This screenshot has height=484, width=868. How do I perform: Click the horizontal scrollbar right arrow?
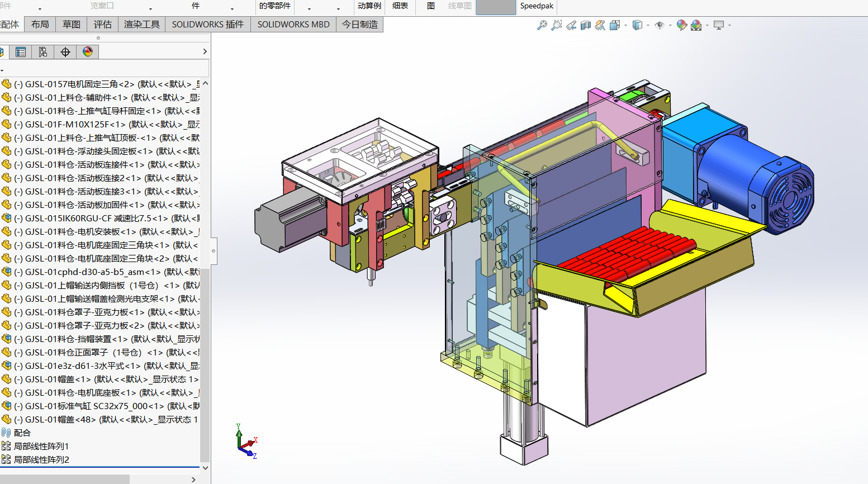coord(193,480)
